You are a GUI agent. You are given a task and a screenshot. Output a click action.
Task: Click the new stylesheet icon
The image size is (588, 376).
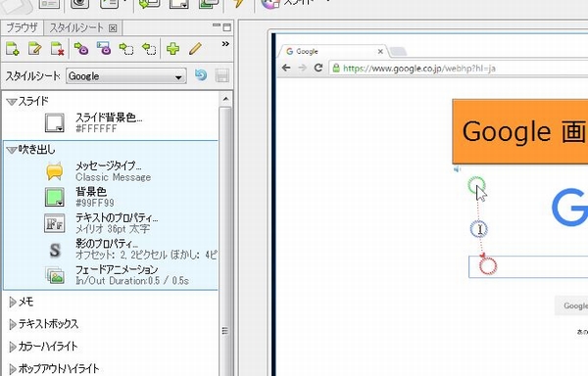(x=13, y=49)
